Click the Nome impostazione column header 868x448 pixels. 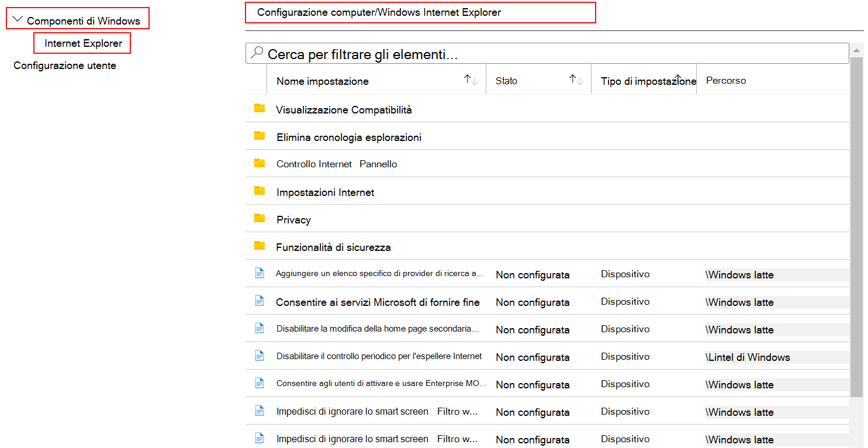(x=323, y=81)
